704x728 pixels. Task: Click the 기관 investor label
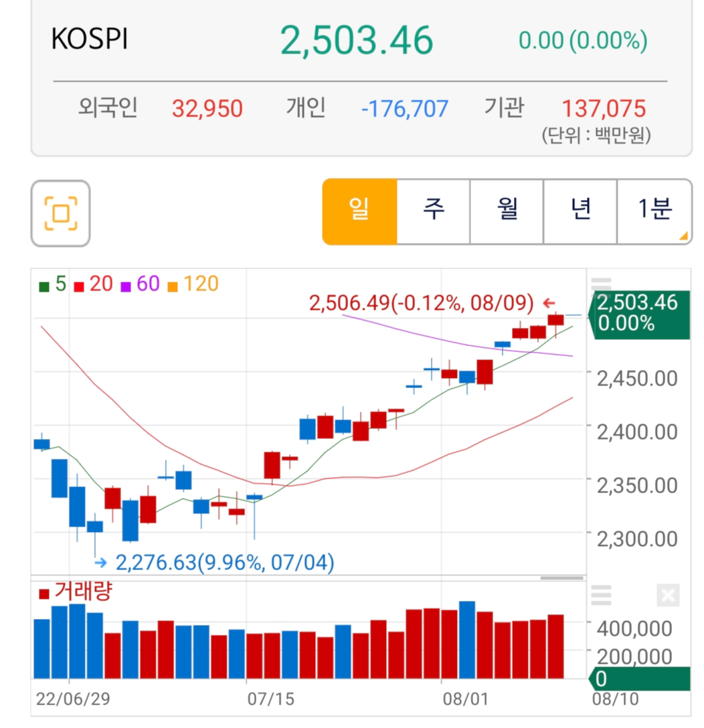tap(505, 108)
